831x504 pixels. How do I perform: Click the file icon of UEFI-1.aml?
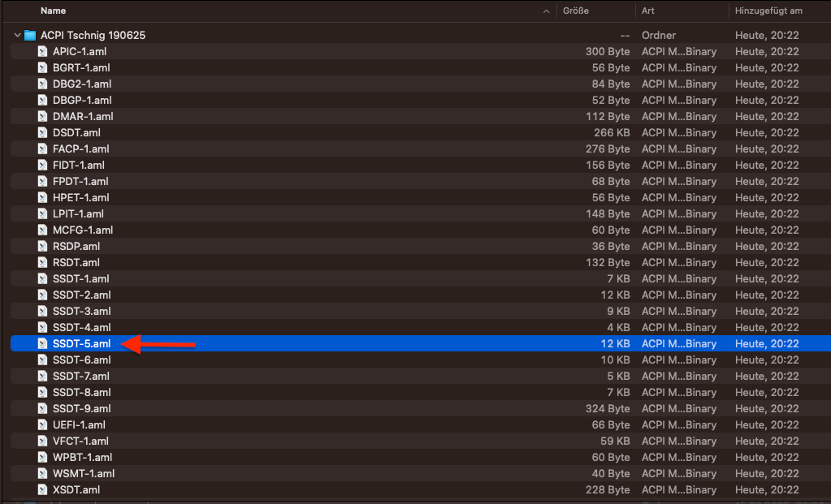pyautogui.click(x=42, y=424)
